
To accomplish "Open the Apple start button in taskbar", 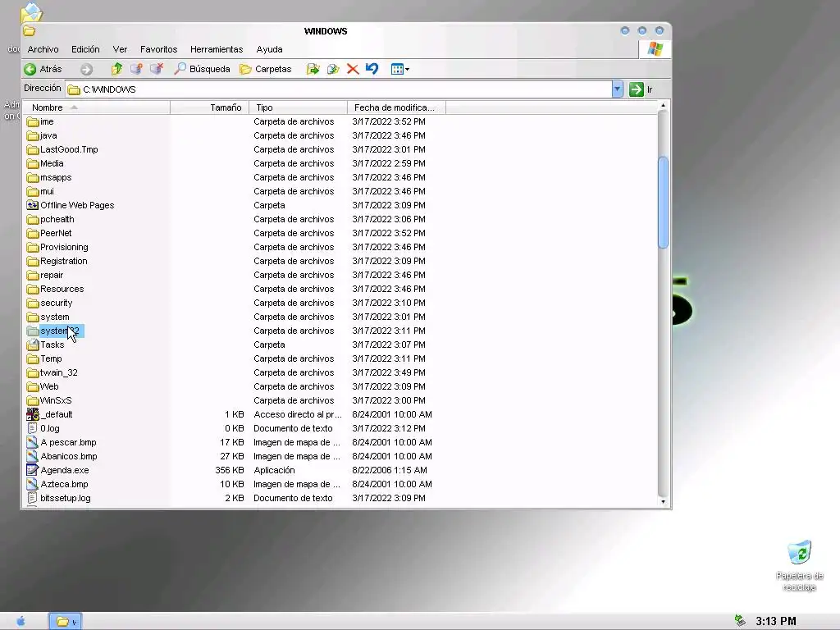I will [21, 622].
